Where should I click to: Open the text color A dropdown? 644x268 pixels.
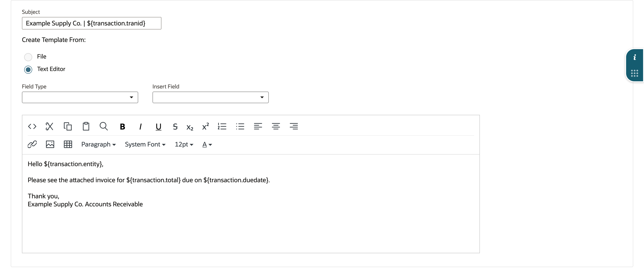tap(207, 144)
